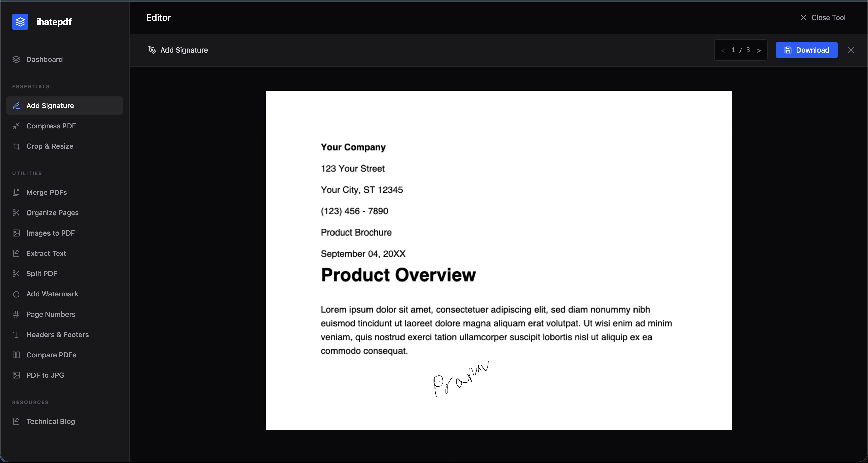This screenshot has width=868, height=463.
Task: Click Close Tool in the header
Action: click(x=823, y=18)
